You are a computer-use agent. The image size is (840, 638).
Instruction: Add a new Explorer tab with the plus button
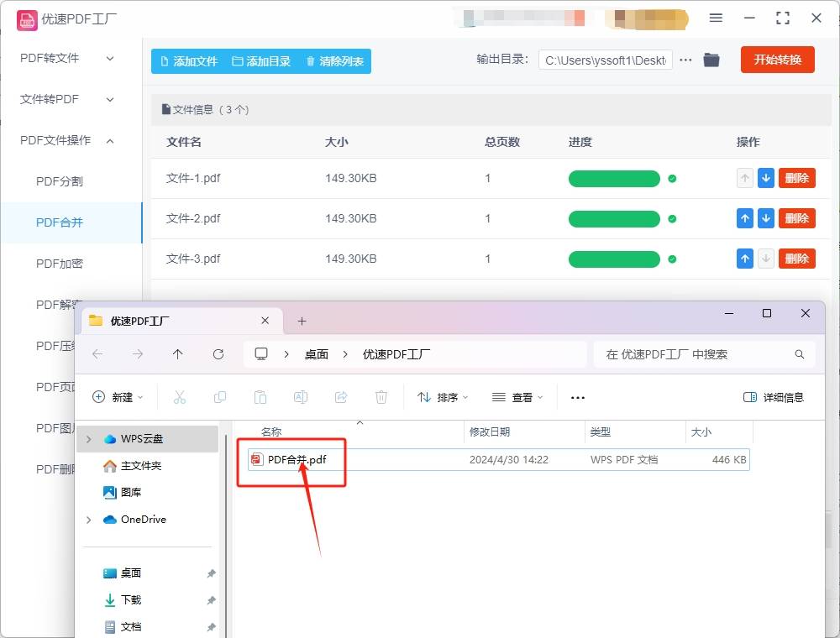point(302,322)
